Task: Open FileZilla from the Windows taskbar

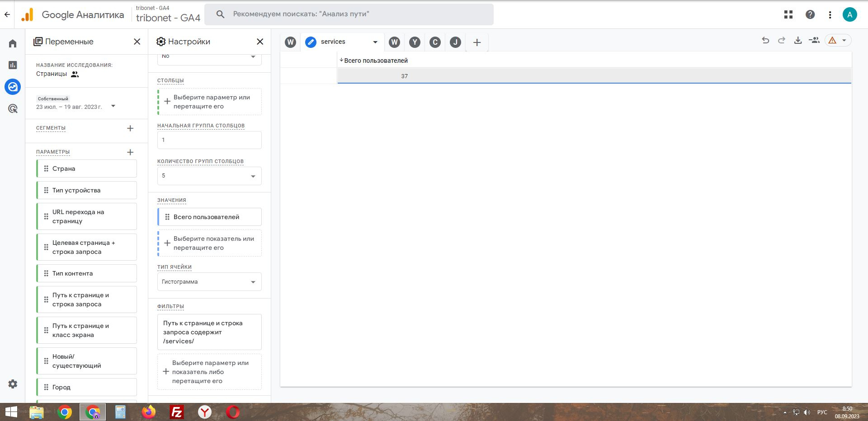Action: 177,412
